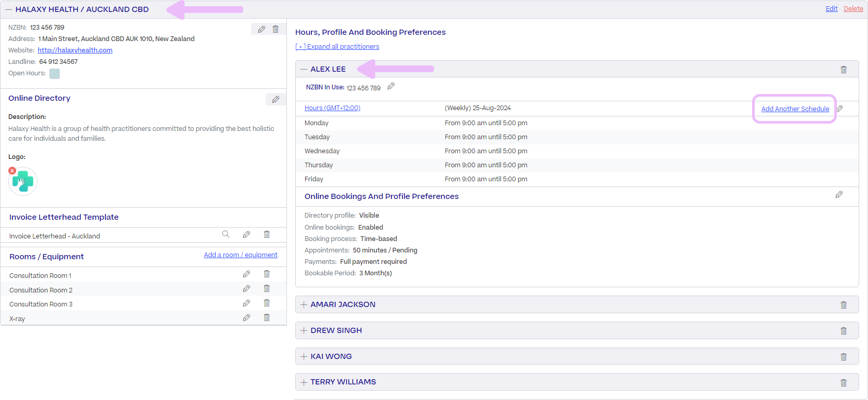Delete location details with top-left trash icon
The image size is (868, 400).
pos(275,30)
